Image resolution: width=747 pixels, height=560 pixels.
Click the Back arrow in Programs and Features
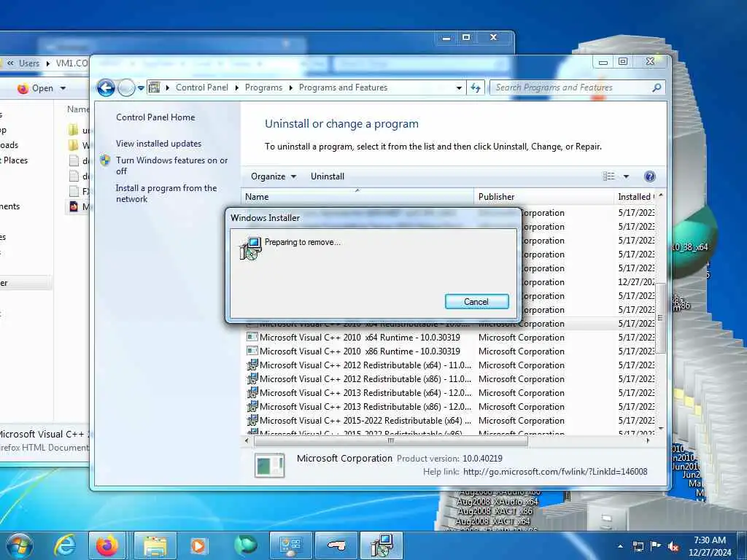(106, 87)
